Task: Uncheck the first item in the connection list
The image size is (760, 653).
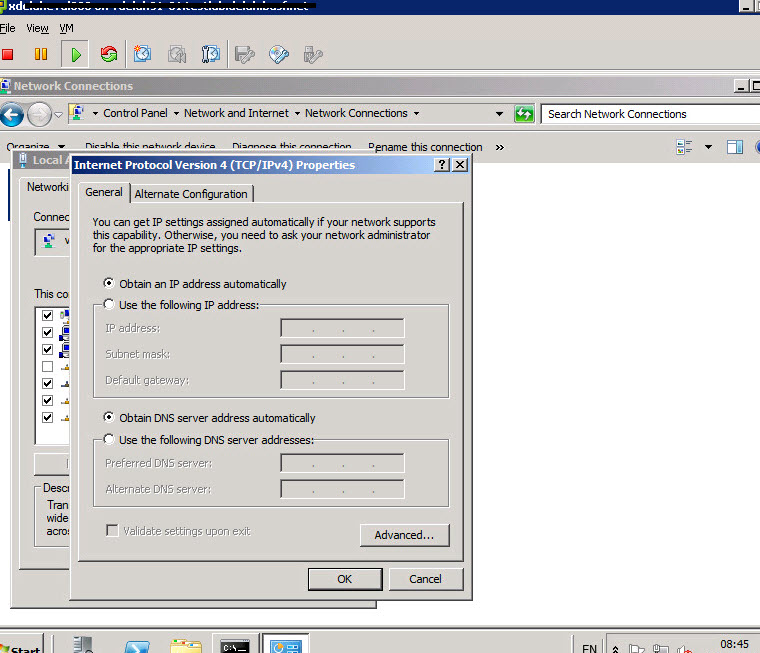Action: 47,315
